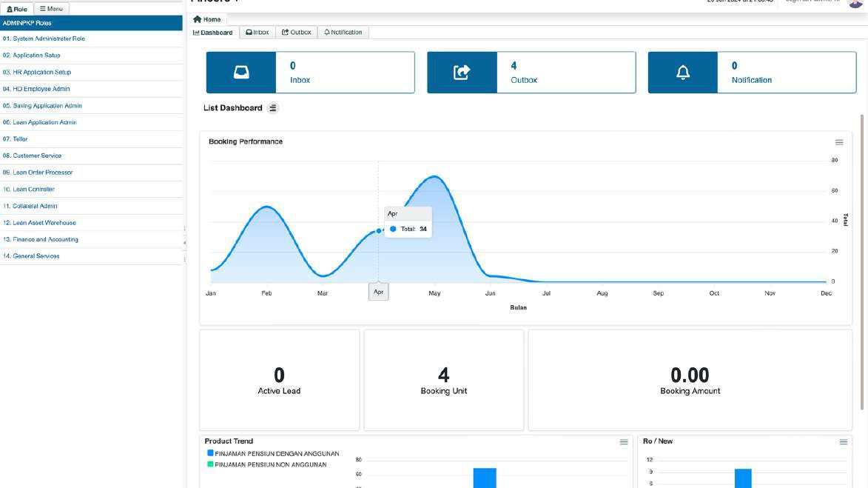868x488 pixels.
Task: Open 01. System Administrator Role
Action: (91, 39)
